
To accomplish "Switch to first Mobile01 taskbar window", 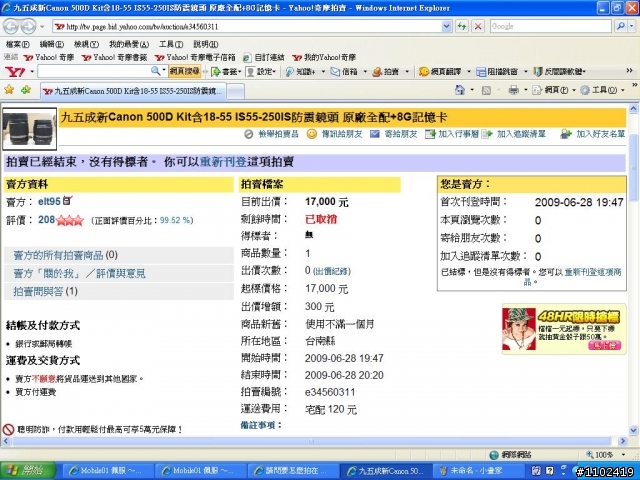I will pyautogui.click(x=109, y=471).
